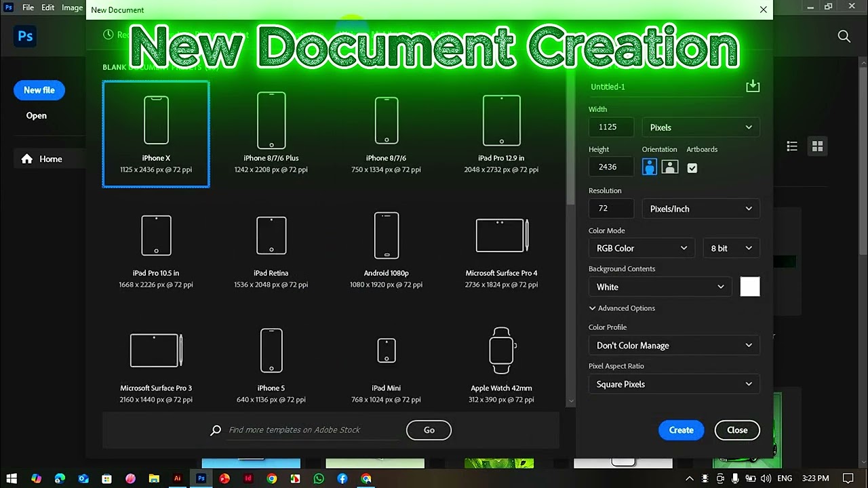Image resolution: width=868 pixels, height=488 pixels.
Task: Open the Windows Start menu
Action: pos(12,479)
